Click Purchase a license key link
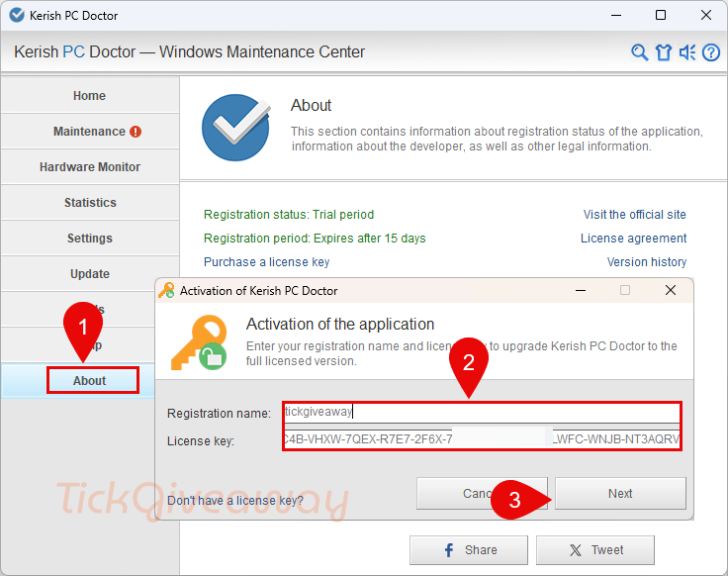The height and width of the screenshot is (576, 728). [x=266, y=262]
